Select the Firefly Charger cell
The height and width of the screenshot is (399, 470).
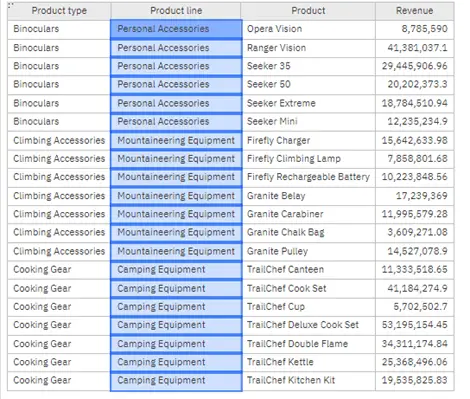308,140
